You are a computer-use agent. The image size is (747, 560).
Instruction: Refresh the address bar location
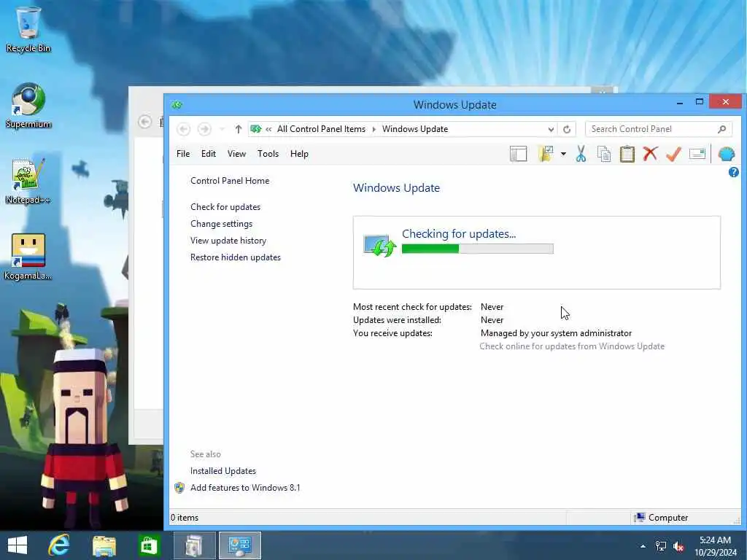[x=567, y=129]
